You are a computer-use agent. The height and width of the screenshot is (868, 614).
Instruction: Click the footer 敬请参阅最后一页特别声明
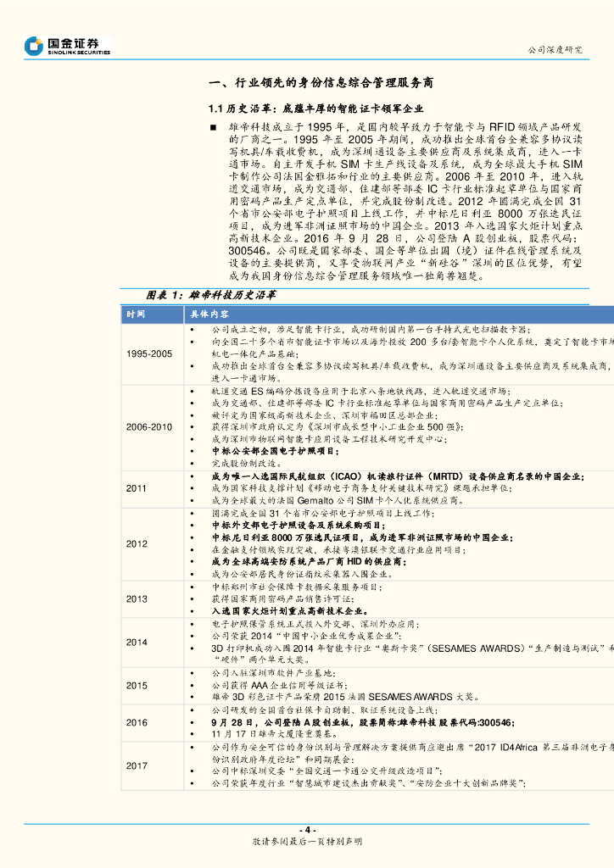[x=307, y=842]
